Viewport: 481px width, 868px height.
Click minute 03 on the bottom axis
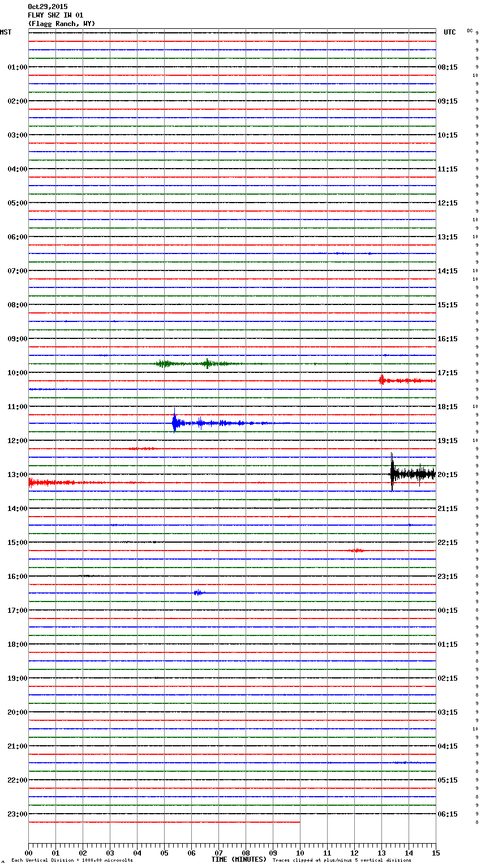110,853
